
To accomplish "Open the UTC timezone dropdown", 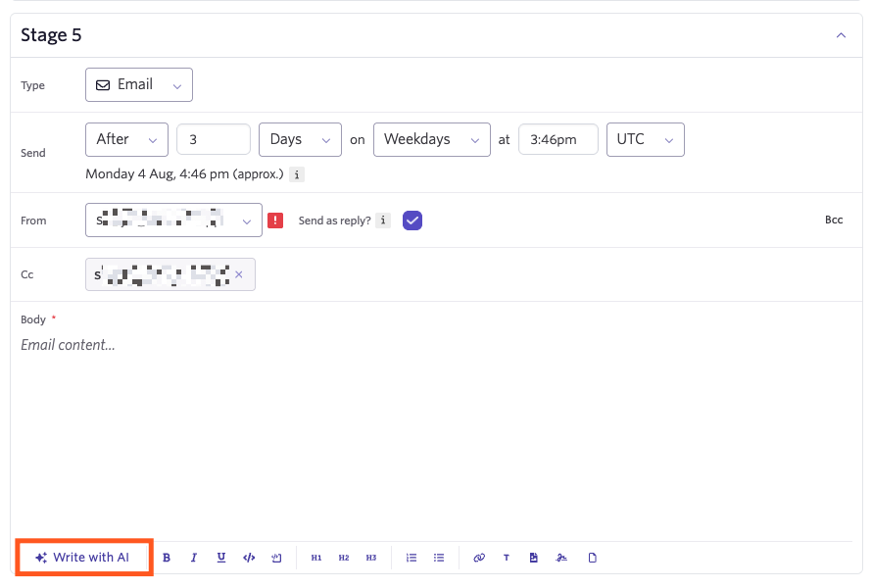I will point(646,139).
